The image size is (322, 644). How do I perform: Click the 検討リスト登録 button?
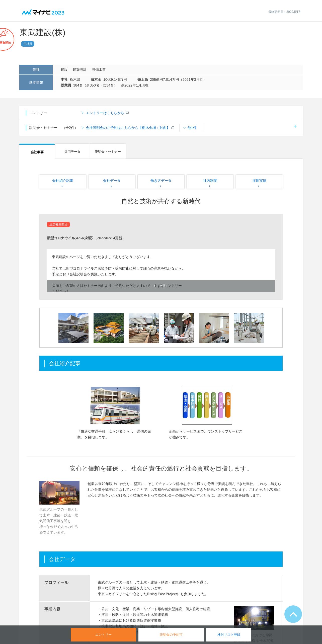coord(229,634)
